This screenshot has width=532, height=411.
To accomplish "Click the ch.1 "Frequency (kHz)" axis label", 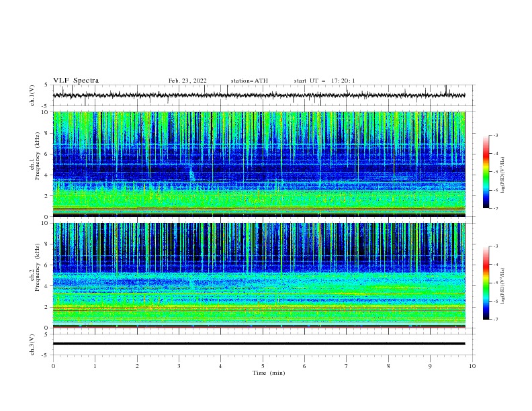I will 38,156.
